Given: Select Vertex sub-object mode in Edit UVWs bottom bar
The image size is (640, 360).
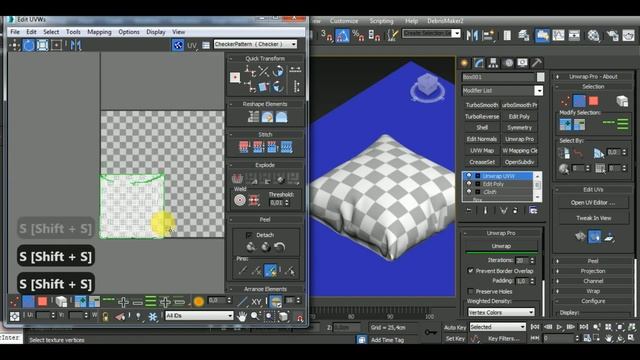Looking at the screenshot, I should click(14, 302).
